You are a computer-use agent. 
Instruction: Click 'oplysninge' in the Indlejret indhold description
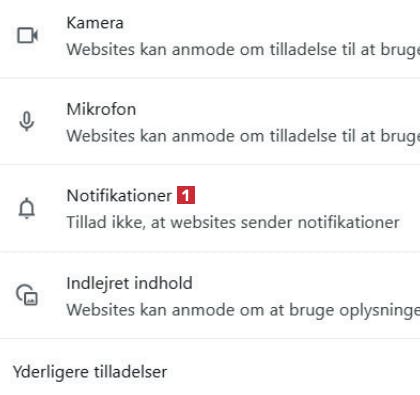pos(380,311)
